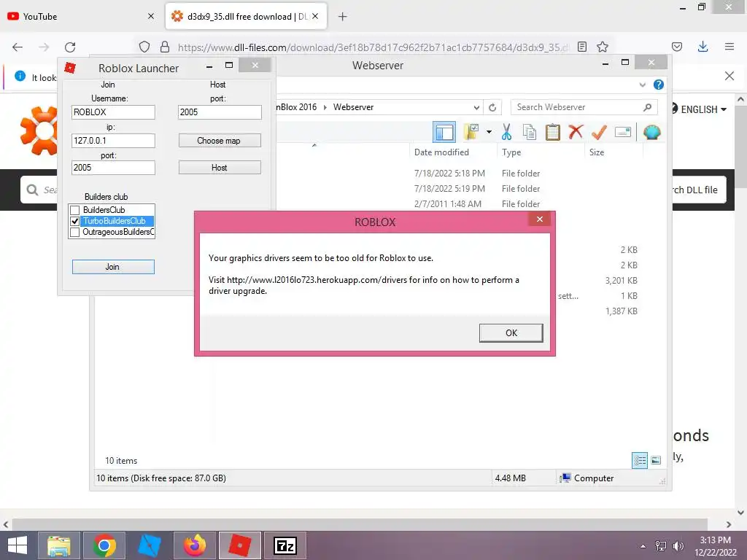Bookmark this page with the star
The image size is (747, 560).
[x=603, y=47]
